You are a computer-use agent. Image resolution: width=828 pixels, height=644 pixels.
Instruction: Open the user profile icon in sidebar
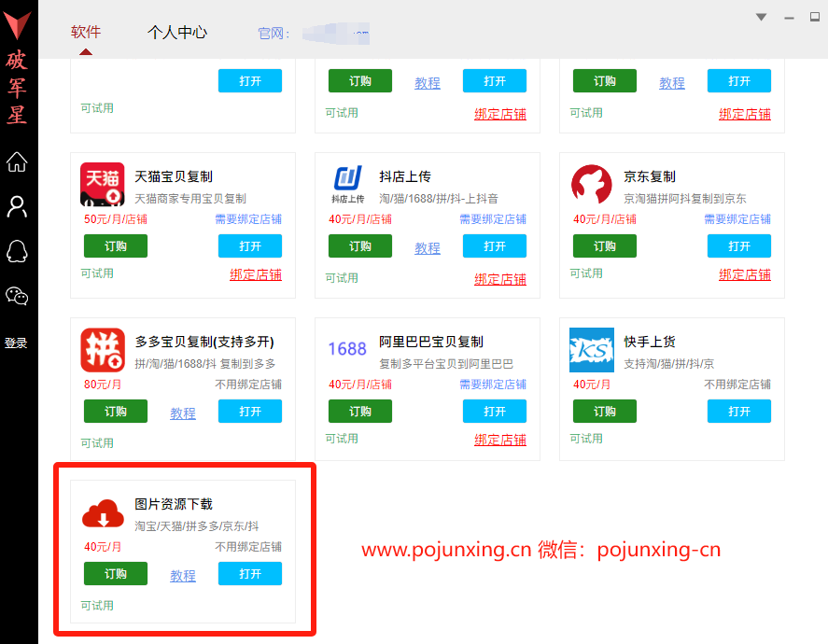pos(17,207)
